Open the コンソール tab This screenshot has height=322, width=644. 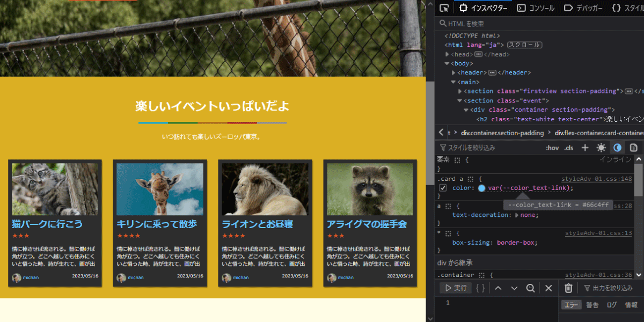click(x=536, y=8)
